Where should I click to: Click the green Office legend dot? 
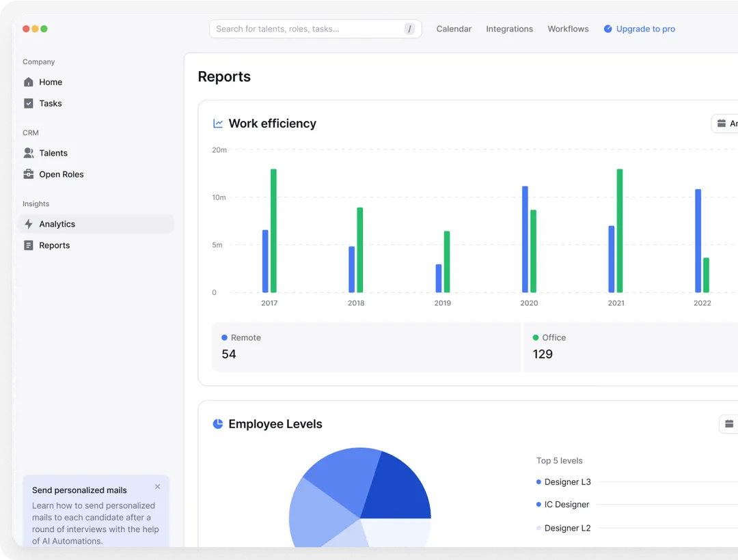(536, 337)
